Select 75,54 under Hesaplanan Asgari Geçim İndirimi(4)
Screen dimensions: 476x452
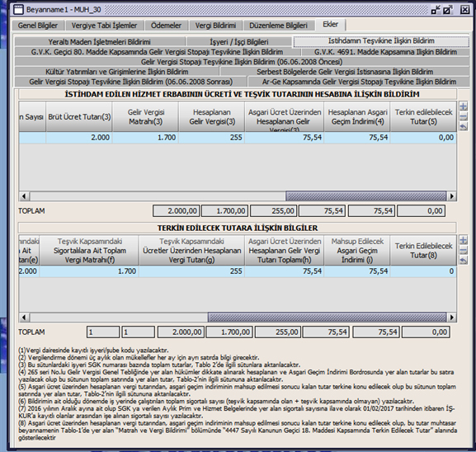click(x=357, y=138)
